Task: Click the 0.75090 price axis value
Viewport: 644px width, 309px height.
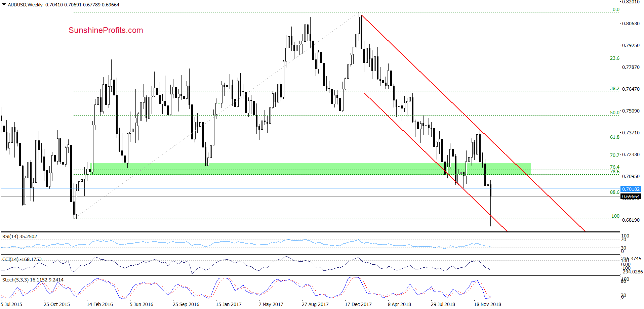Action: pos(631,111)
